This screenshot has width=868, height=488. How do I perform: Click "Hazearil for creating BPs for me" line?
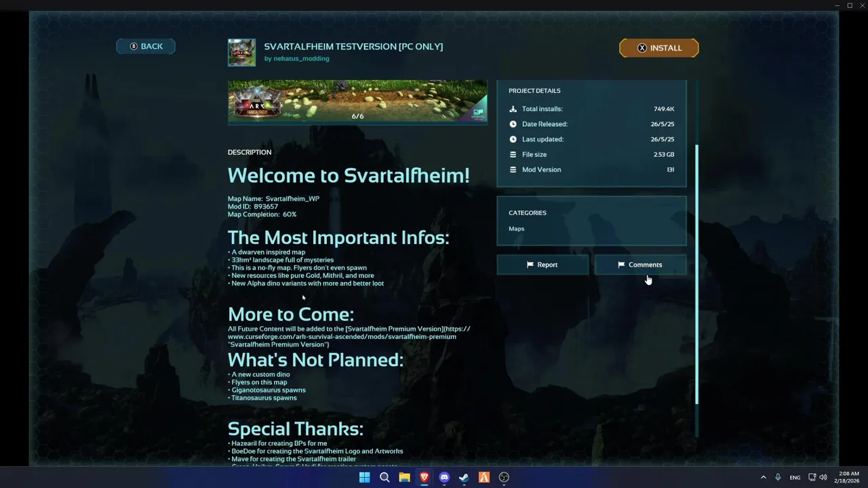(x=277, y=443)
